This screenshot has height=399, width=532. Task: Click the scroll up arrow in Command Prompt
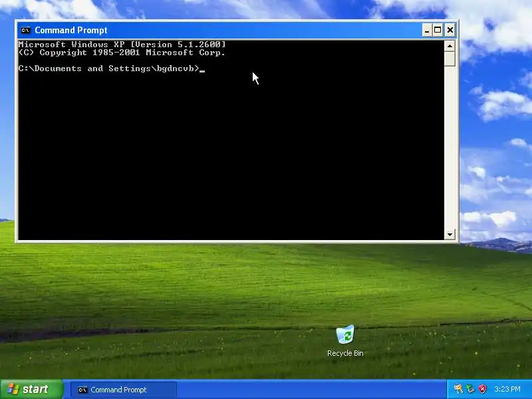coord(450,46)
